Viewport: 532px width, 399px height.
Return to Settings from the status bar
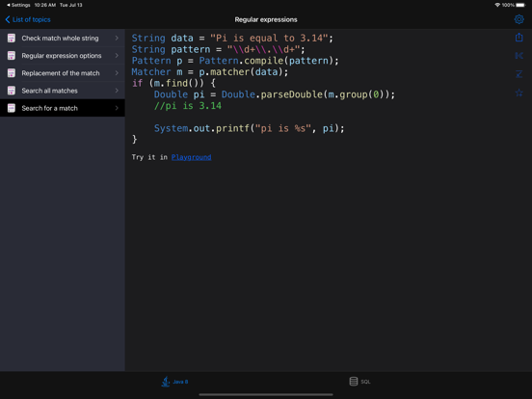pyautogui.click(x=18, y=5)
